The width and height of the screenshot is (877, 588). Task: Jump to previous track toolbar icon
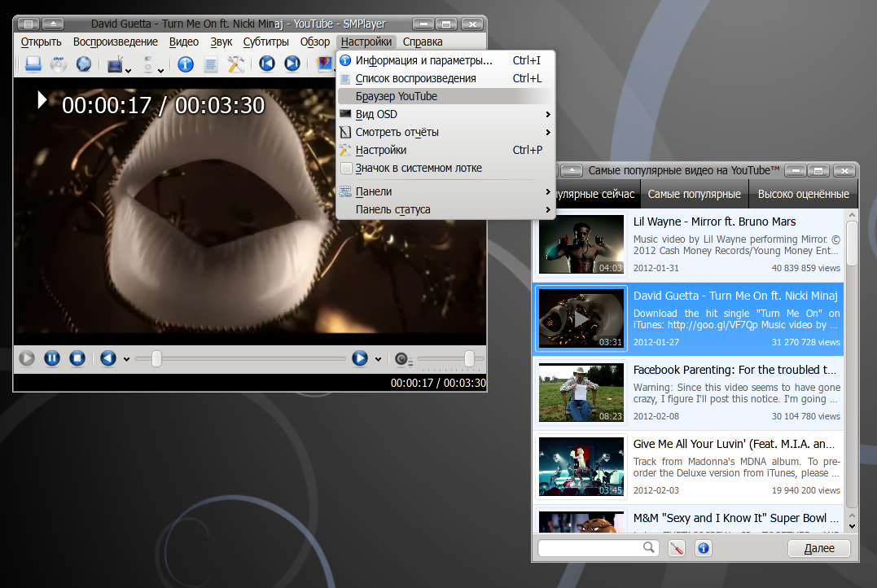pyautogui.click(x=267, y=64)
